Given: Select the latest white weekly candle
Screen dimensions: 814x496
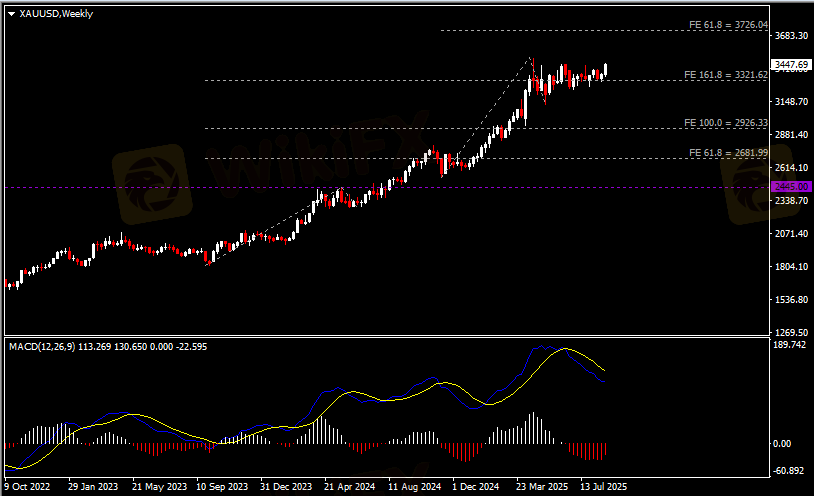Looking at the screenshot, I should [x=606, y=70].
